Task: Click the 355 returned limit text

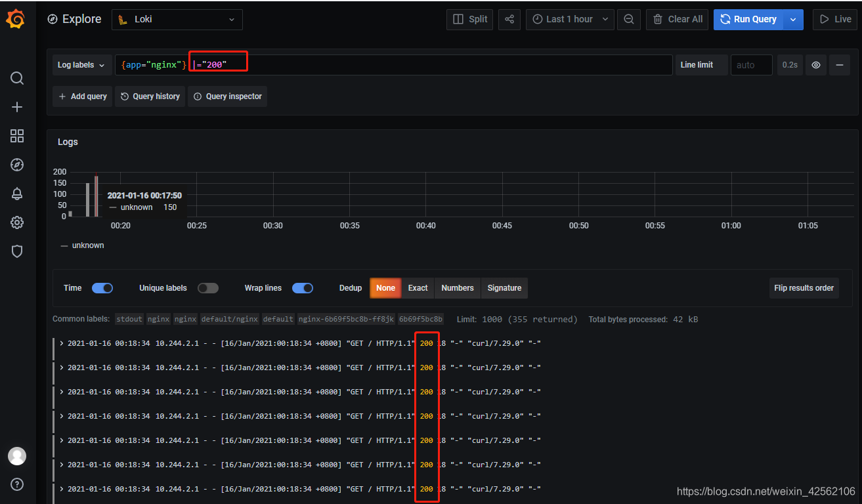Action: pyautogui.click(x=542, y=320)
